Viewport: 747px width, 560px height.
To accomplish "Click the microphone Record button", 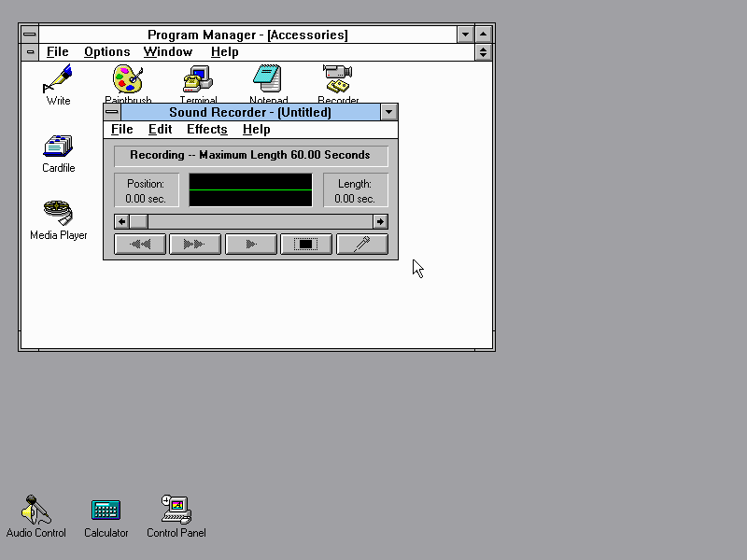I will [361, 245].
